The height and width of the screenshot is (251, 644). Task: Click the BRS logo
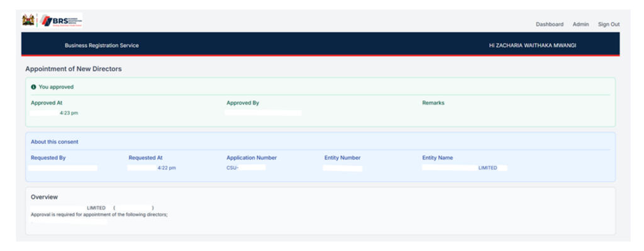(x=61, y=20)
